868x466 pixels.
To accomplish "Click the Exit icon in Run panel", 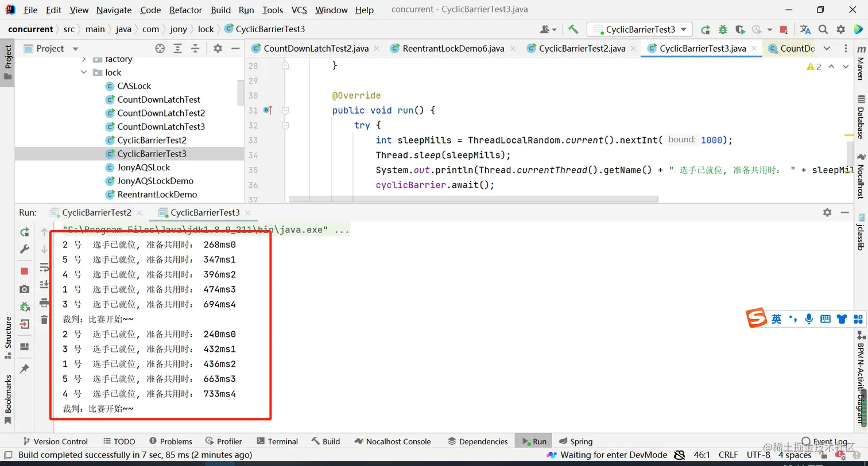I will pos(24,324).
